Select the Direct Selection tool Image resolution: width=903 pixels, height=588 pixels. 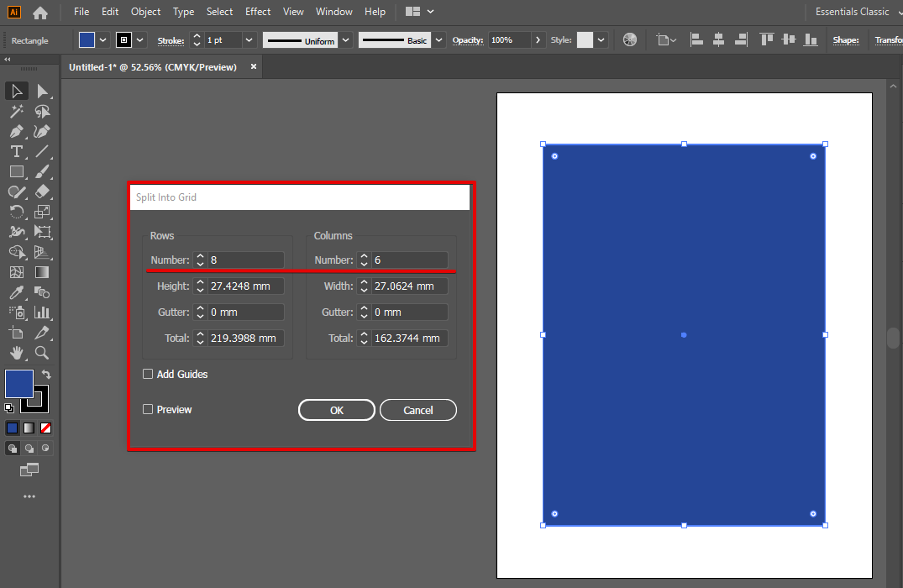pos(42,91)
